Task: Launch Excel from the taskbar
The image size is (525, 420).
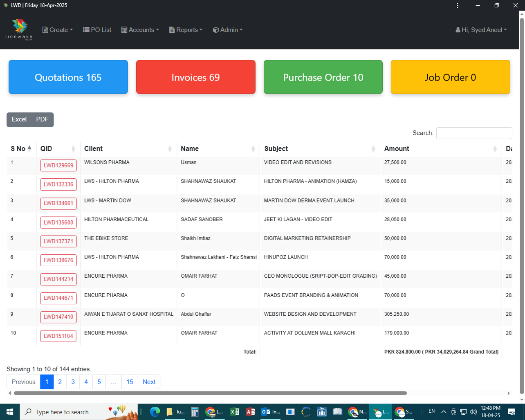Action: click(x=234, y=412)
